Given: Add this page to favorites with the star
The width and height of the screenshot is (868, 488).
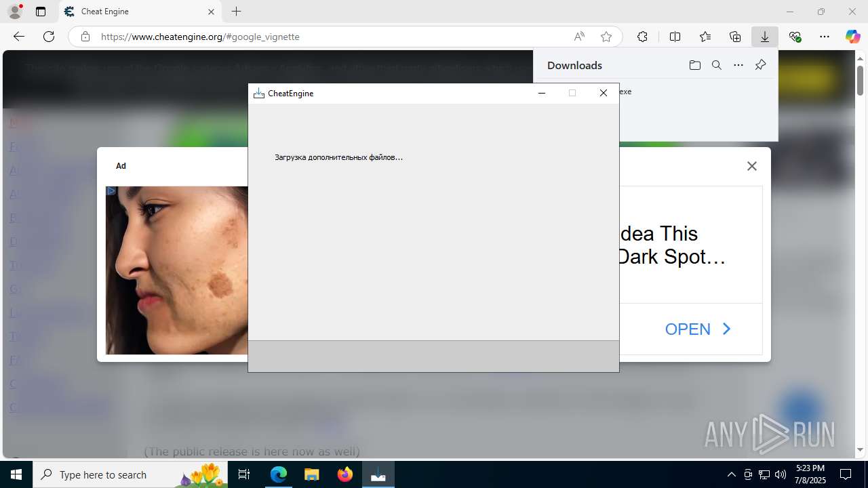Looking at the screenshot, I should pyautogui.click(x=606, y=37).
